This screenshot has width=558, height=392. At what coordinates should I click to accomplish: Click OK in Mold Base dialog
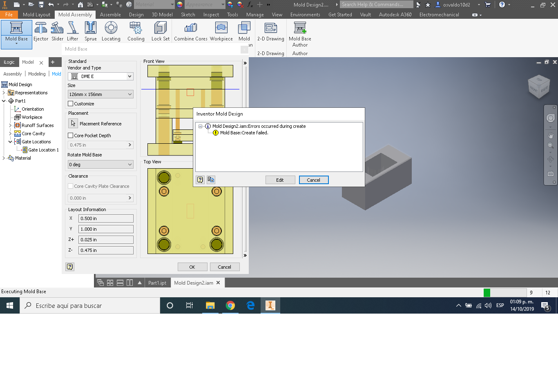192,267
